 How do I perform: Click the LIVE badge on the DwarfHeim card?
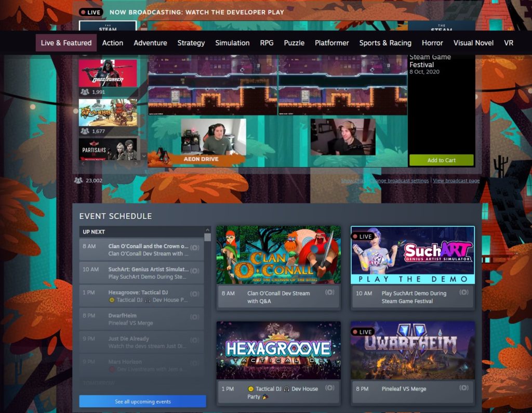pos(363,332)
